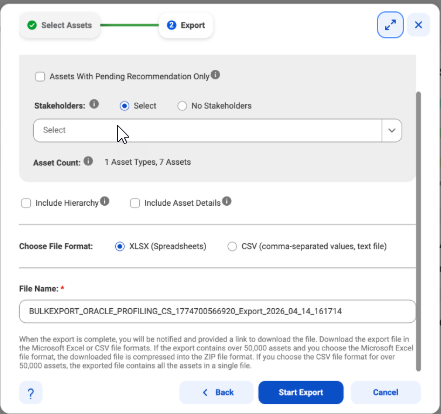This screenshot has height=414, width=441.
Task: Choose the Select stakeholders radio option
Action: click(124, 106)
